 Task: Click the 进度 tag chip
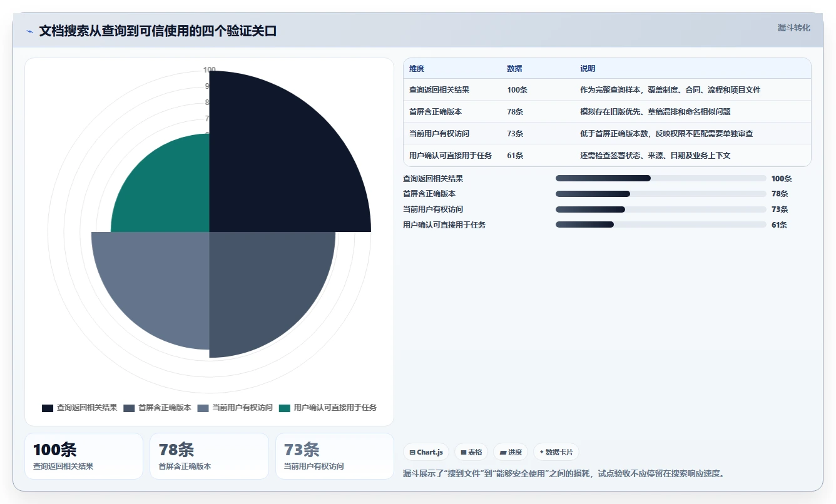[511, 452]
